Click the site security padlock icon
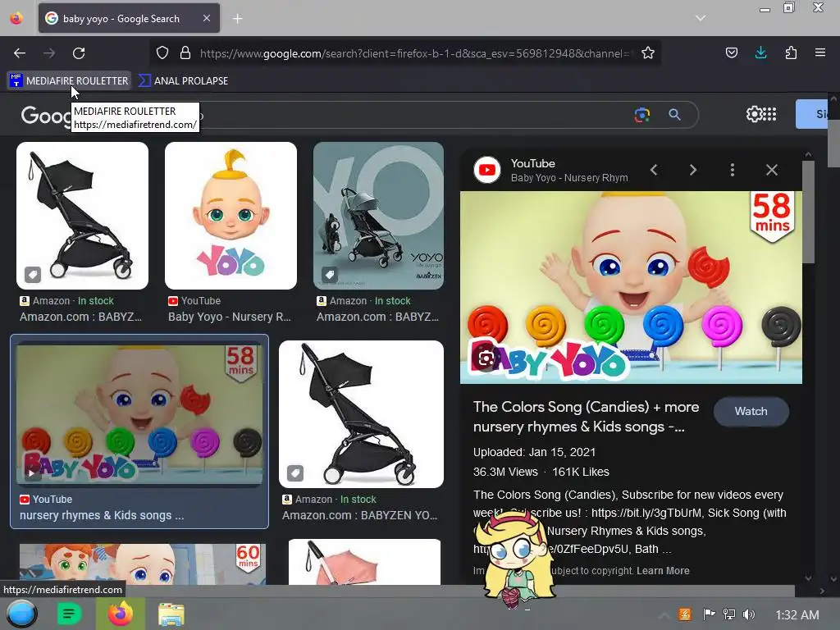This screenshot has height=630, width=840. coord(185,53)
